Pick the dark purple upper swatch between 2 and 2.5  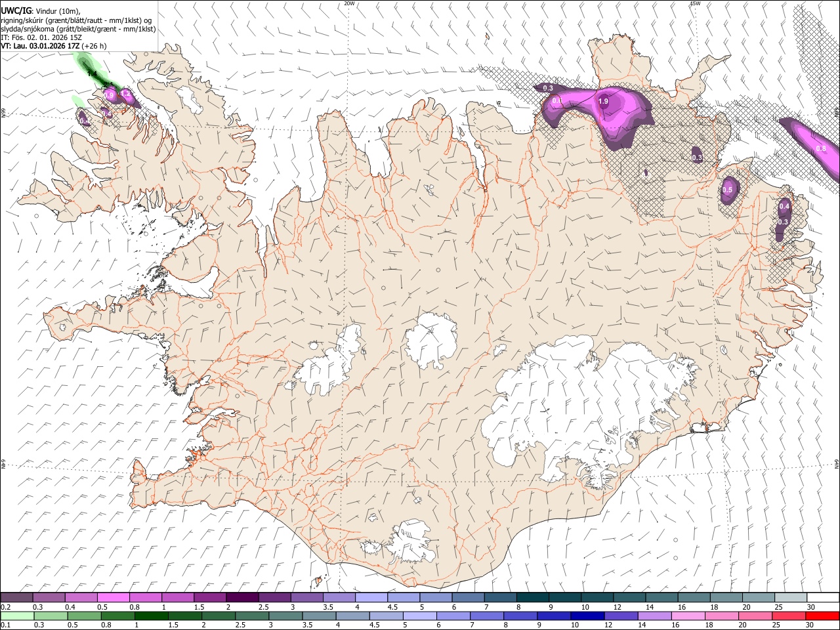click(242, 598)
